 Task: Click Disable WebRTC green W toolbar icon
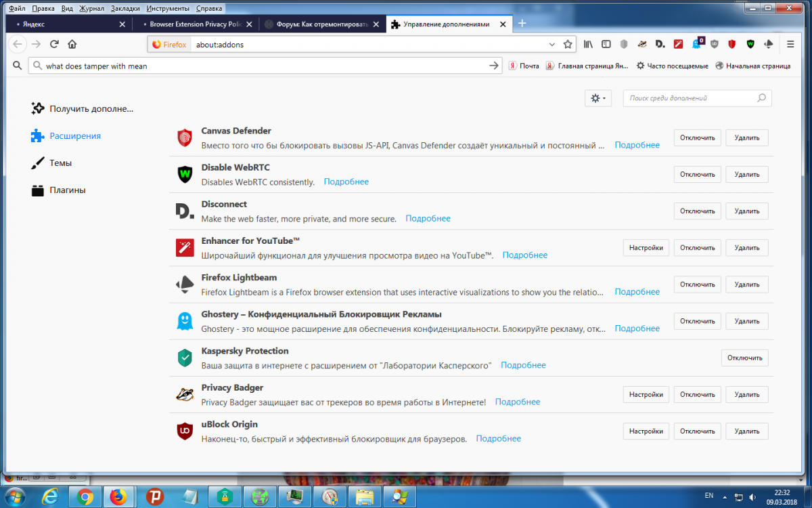pos(750,44)
